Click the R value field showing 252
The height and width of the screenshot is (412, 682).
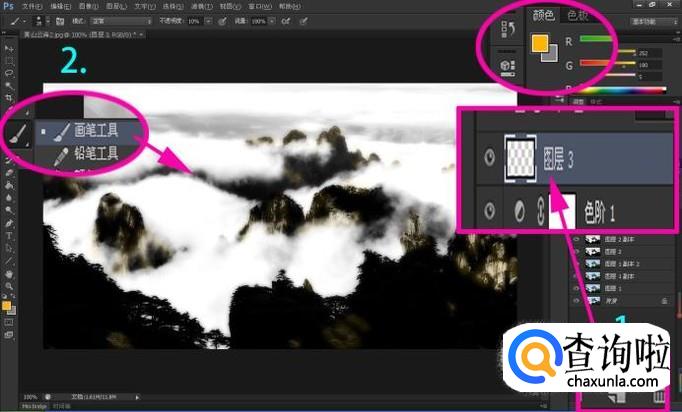(x=649, y=53)
